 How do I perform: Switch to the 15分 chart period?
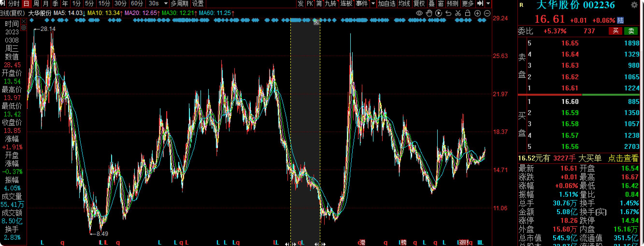tap(104, 3)
